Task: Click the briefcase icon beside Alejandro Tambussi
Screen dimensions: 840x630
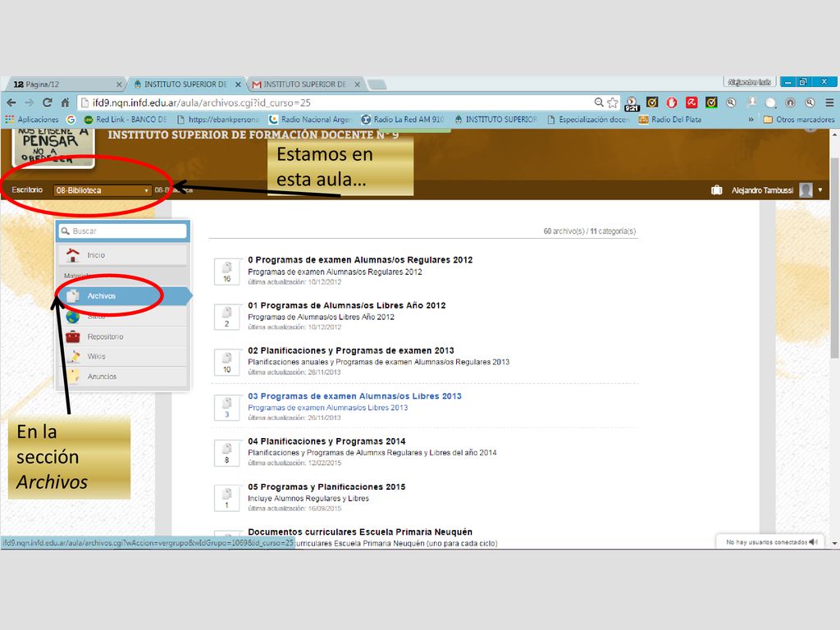Action: (x=716, y=190)
